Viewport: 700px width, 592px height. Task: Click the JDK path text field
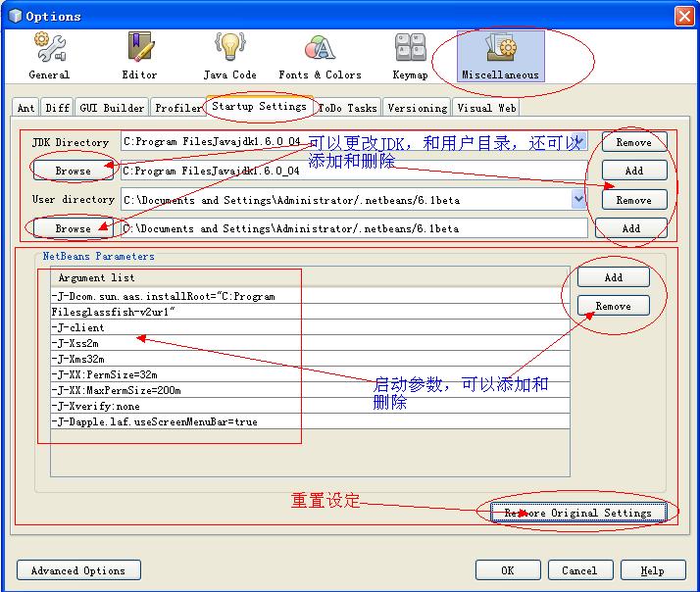point(354,171)
